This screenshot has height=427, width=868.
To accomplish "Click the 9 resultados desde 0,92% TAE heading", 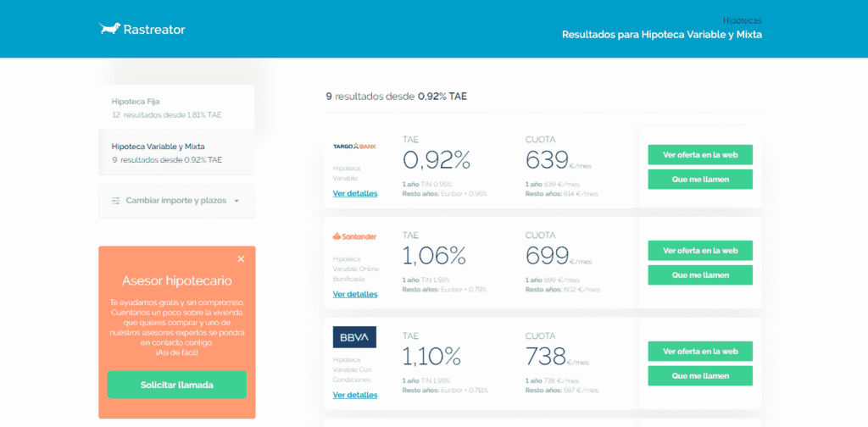I will click(x=397, y=97).
